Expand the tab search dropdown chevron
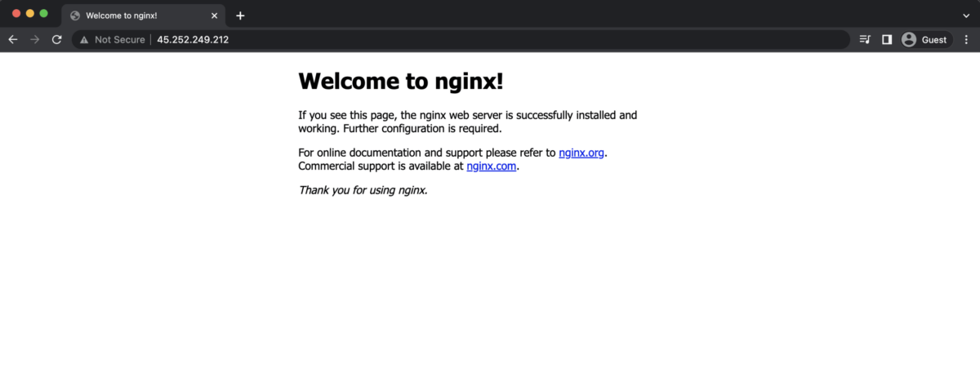This screenshot has height=390, width=980. click(966, 16)
